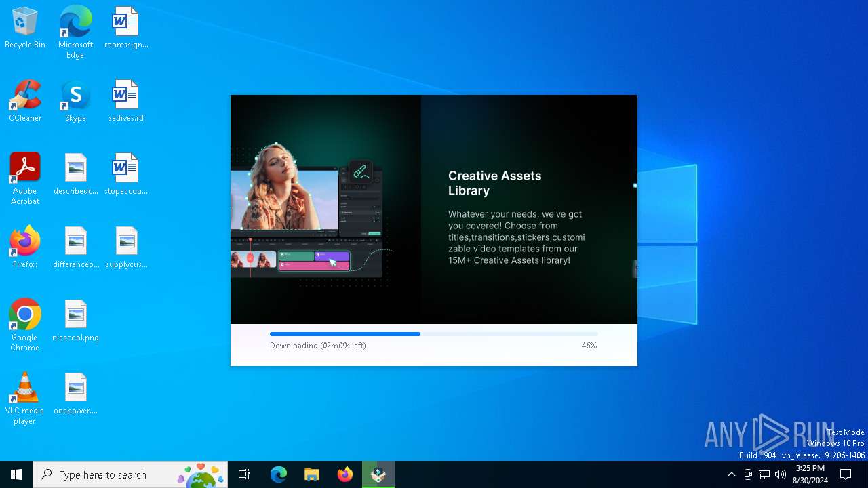
Task: Select the Google Chrome desktop shortcut
Action: (25, 325)
